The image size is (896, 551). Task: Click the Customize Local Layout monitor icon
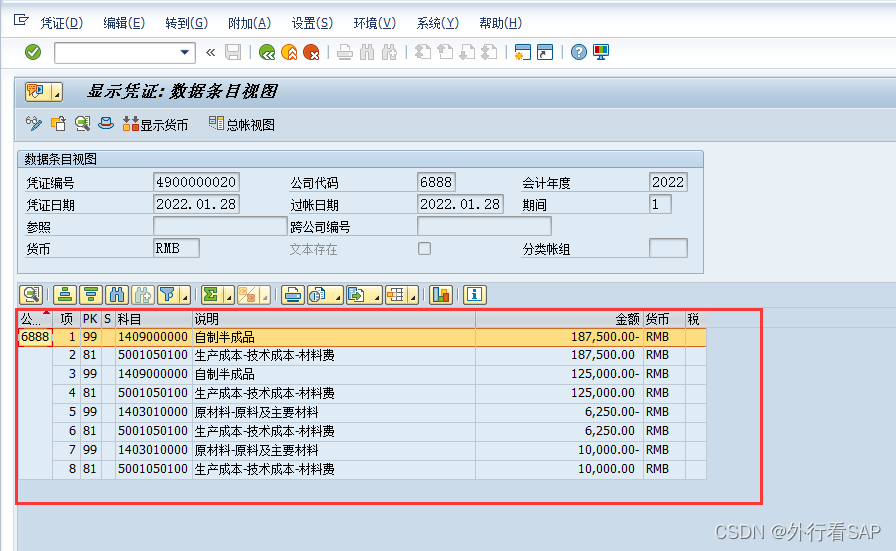point(601,53)
